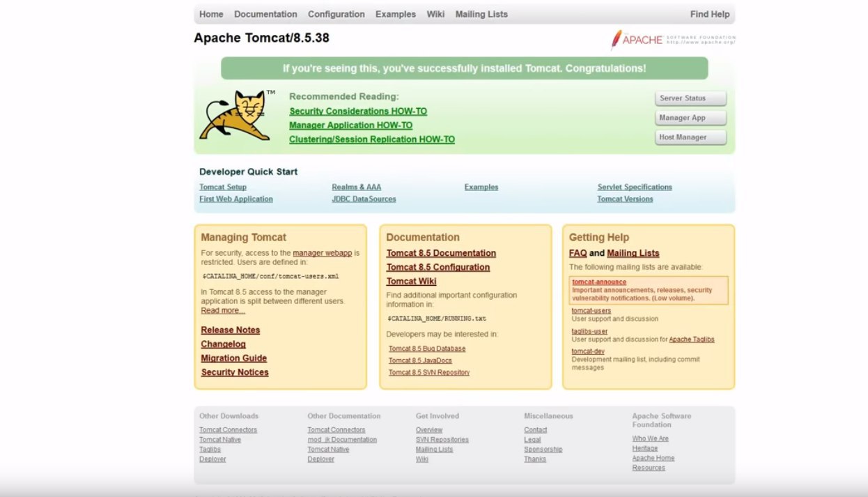Open the tomcat-announce mailing list link
The height and width of the screenshot is (497, 868).
pyautogui.click(x=599, y=282)
